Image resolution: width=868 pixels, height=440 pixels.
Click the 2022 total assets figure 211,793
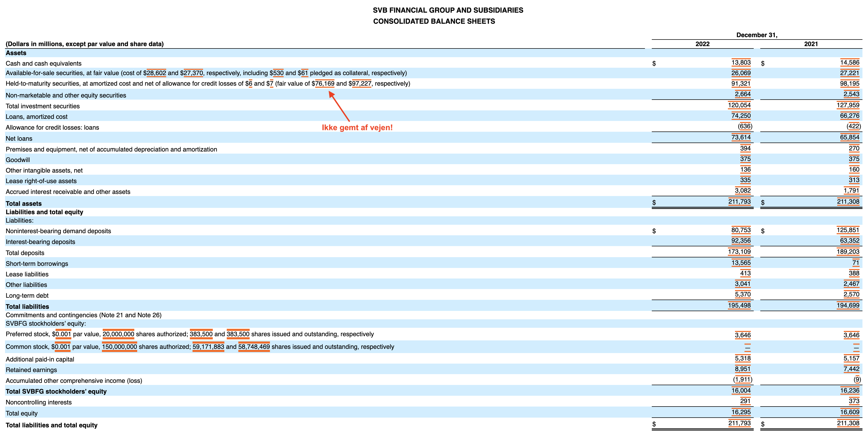point(739,202)
